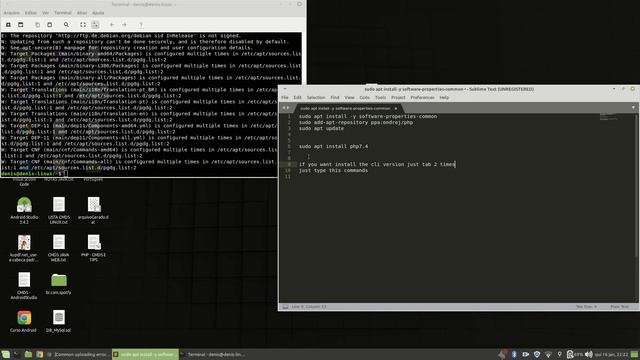This screenshot has width=640, height=360.
Task: Select the CMDS - AndroidStudio desktop file
Action: [x=24, y=286]
